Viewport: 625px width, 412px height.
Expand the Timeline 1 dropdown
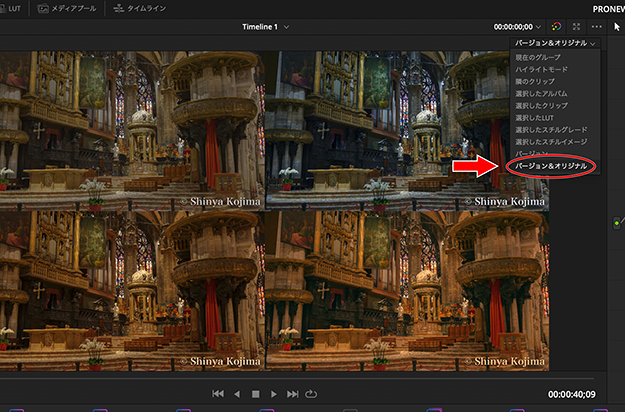pyautogui.click(x=263, y=27)
